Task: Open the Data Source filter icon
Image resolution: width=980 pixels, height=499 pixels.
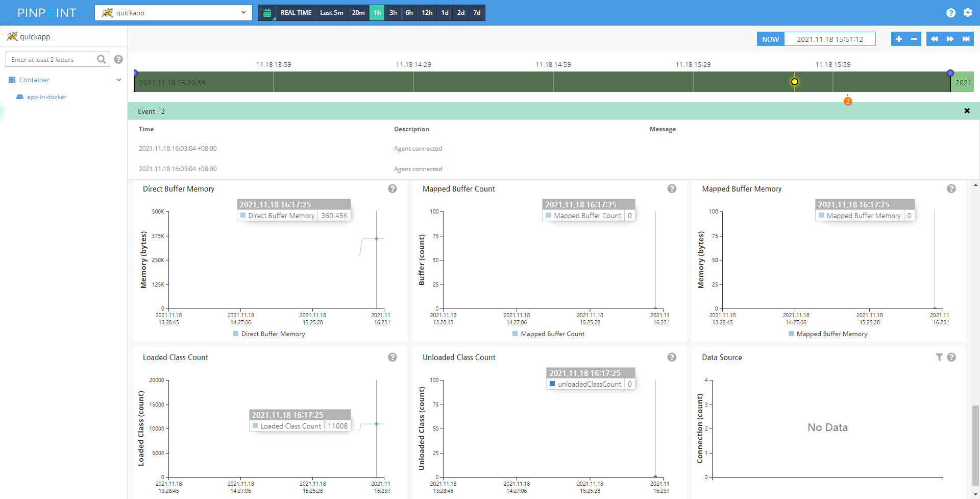Action: coord(939,358)
